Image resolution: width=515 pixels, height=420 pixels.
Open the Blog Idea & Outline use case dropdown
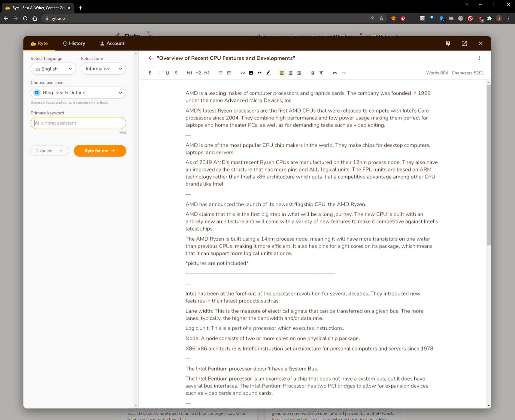click(x=78, y=93)
